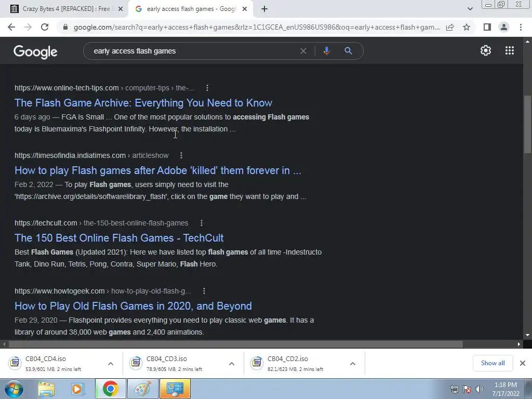Click the scroll right arrow at bottom
Image resolution: width=532 pixels, height=399 pixels.
pos(519,344)
